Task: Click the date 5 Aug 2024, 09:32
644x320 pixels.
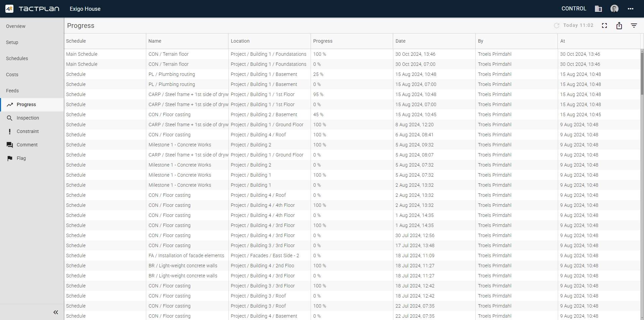Action: pos(415,145)
